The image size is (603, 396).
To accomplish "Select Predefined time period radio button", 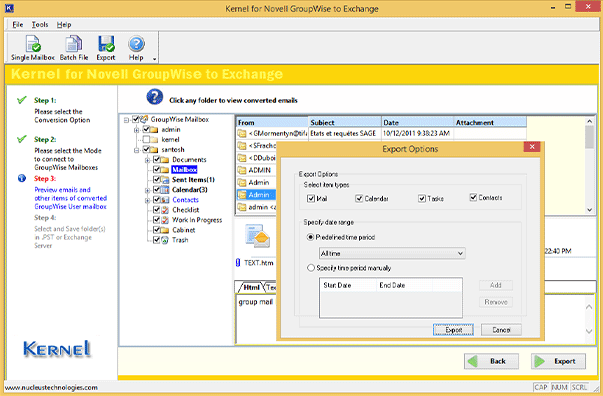I will tap(311, 237).
